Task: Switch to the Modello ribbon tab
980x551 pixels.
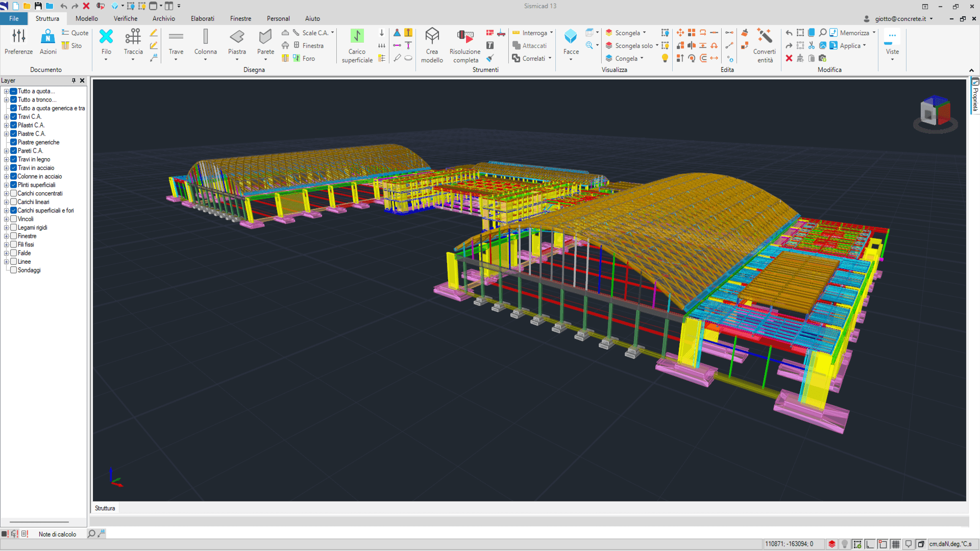Action: (x=87, y=19)
